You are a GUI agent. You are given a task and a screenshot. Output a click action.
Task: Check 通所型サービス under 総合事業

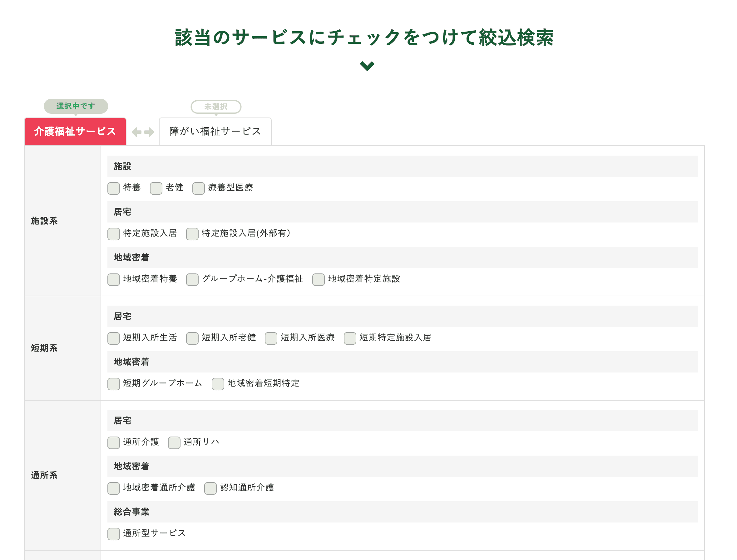pyautogui.click(x=113, y=534)
